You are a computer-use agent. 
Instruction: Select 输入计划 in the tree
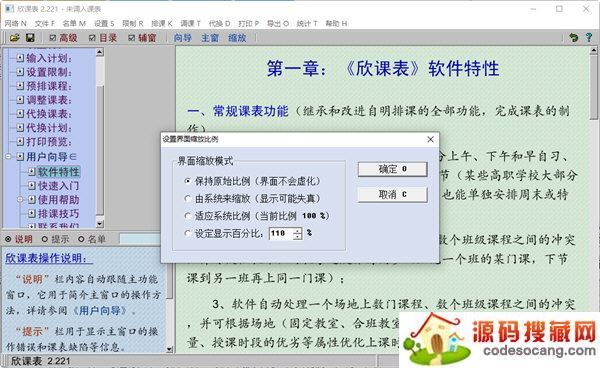pyautogui.click(x=49, y=58)
